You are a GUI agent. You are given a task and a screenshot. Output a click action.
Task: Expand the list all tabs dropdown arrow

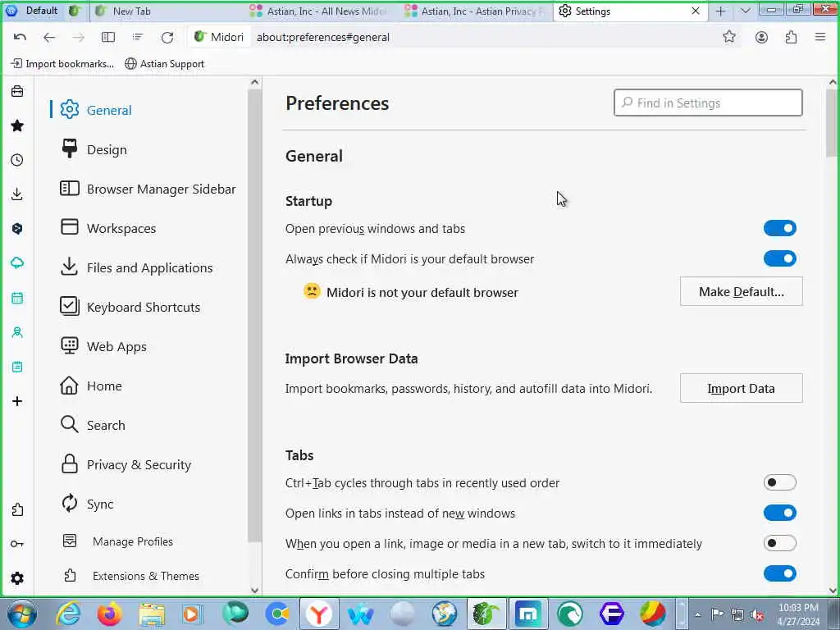click(745, 11)
